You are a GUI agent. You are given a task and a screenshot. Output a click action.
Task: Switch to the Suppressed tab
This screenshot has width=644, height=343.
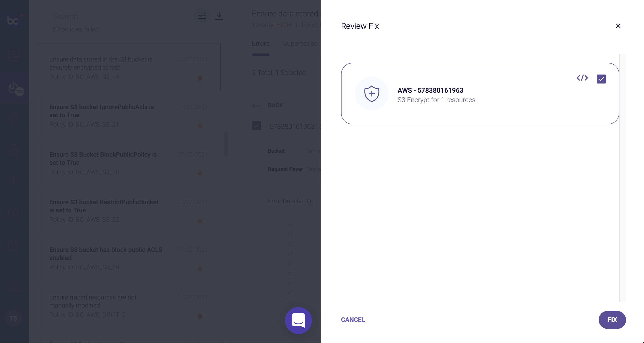(300, 44)
